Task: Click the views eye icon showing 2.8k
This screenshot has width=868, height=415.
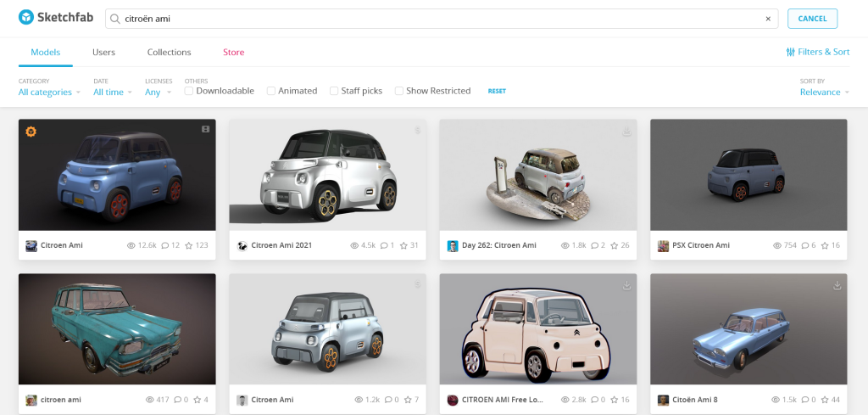Action: (x=565, y=400)
